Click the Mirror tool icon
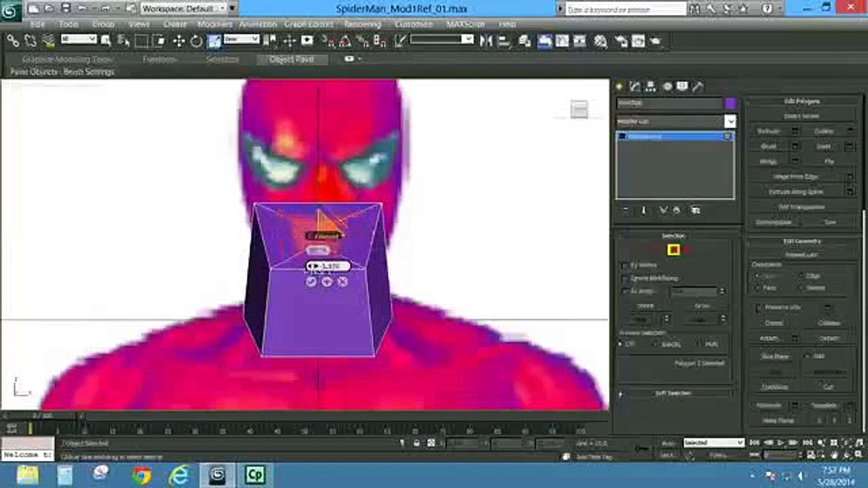 (486, 41)
